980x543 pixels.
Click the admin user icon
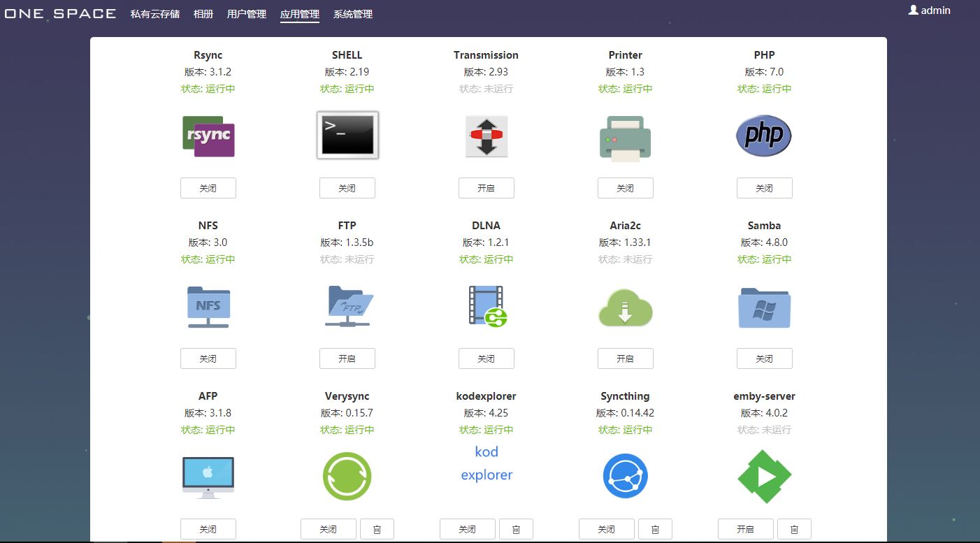coord(913,10)
